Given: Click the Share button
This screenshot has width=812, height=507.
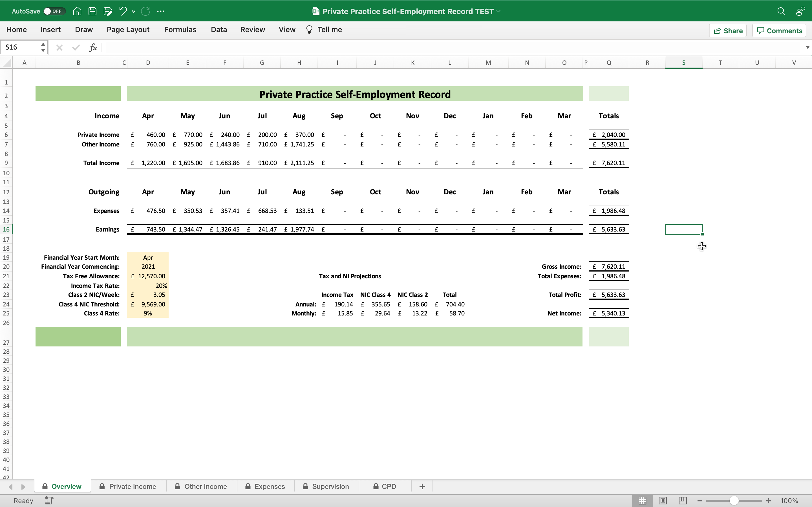Looking at the screenshot, I should (728, 30).
